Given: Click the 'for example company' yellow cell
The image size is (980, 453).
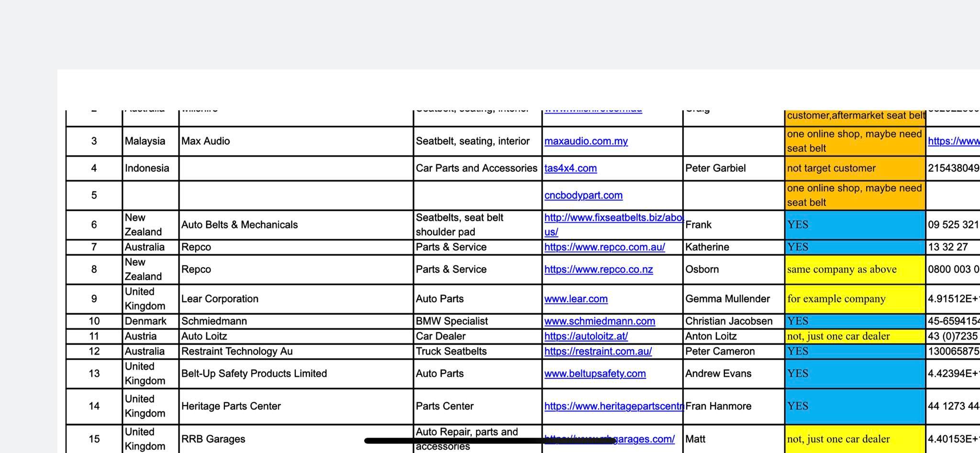Looking at the screenshot, I should click(855, 299).
